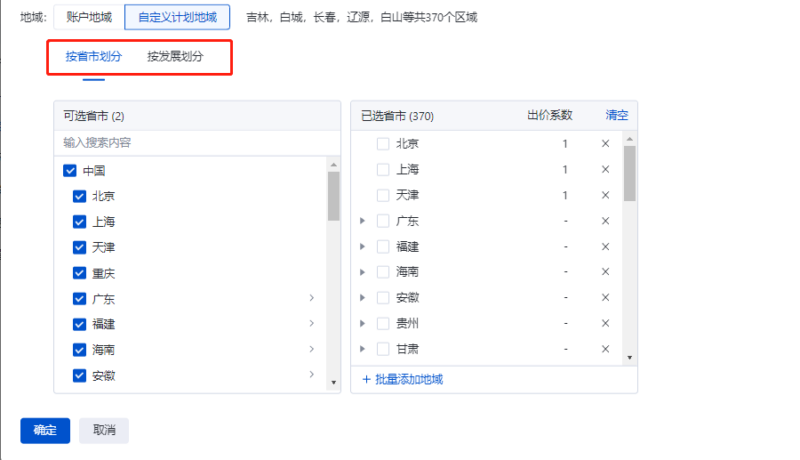Expand 福建 cities via right chevron
Viewport: 800px width, 460px height.
312,323
